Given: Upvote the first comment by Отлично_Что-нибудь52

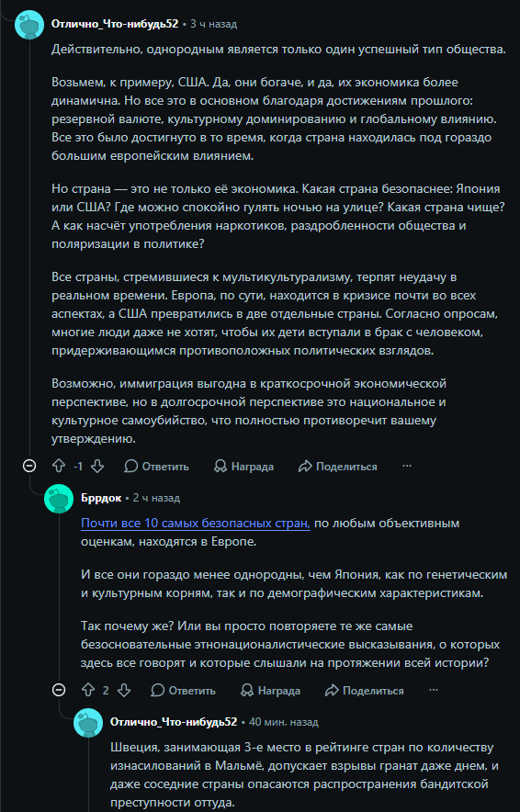Looking at the screenshot, I should point(59,466).
